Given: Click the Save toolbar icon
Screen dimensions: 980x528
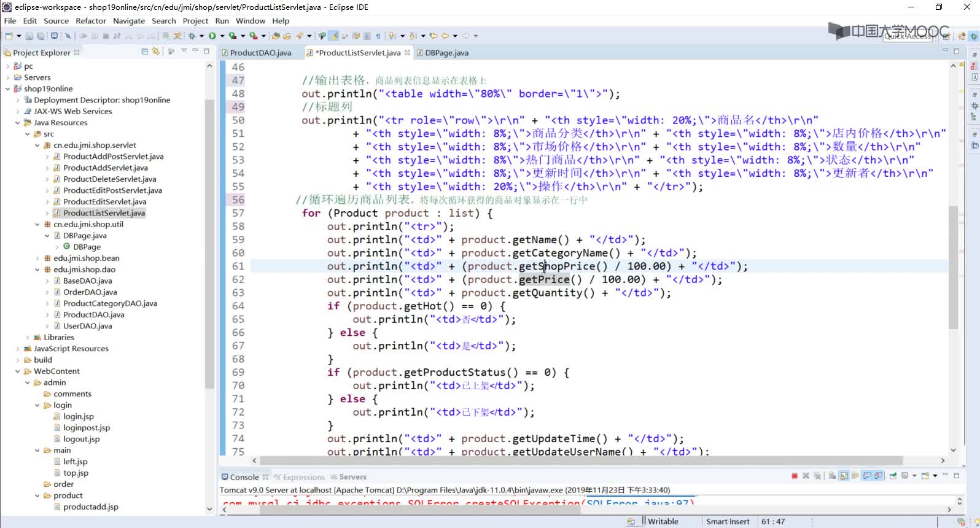Looking at the screenshot, I should (29, 36).
